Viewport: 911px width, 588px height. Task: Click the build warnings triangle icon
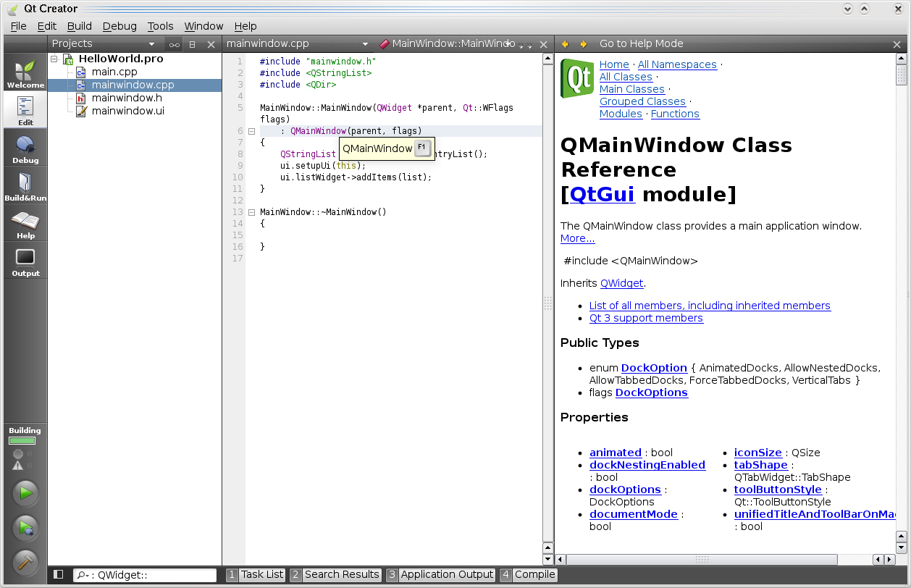(18, 465)
